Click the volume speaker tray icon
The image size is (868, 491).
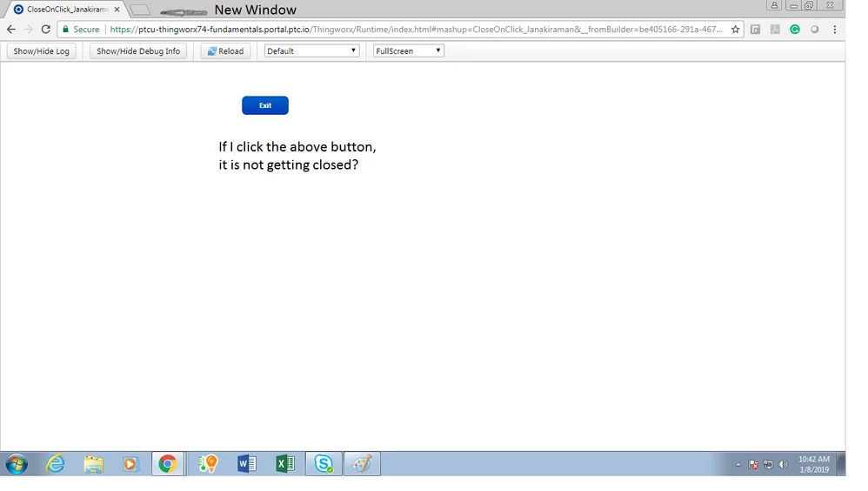pos(783,464)
